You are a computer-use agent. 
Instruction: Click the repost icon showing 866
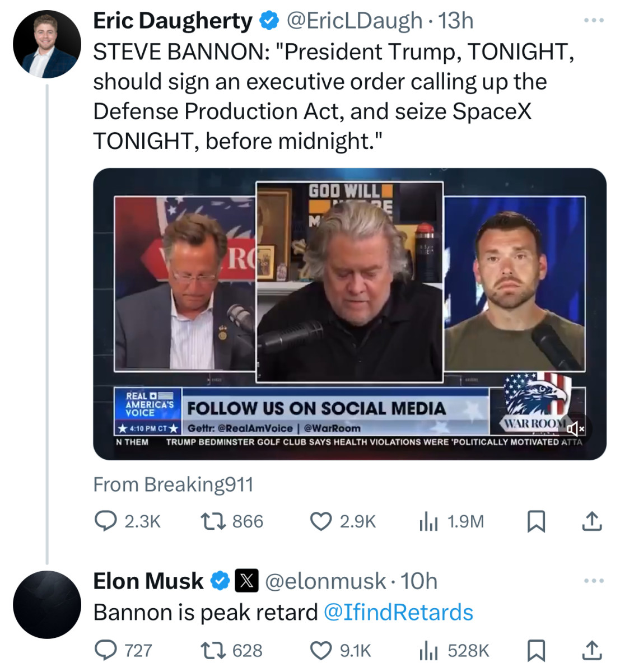click(211, 521)
